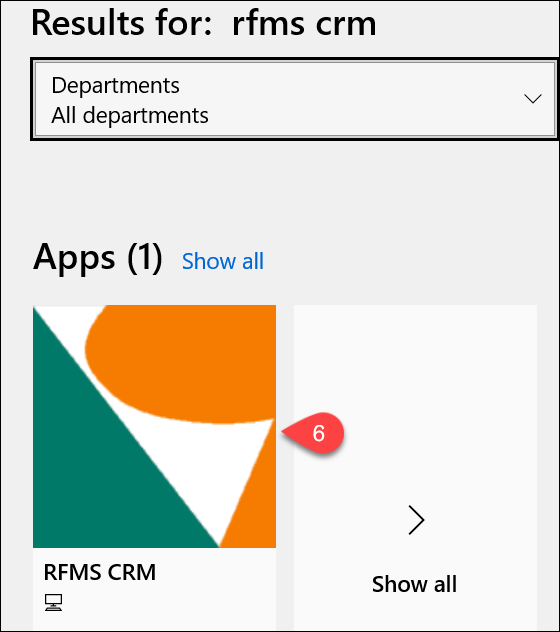Click the right chevron in the Show all card

pos(416,520)
